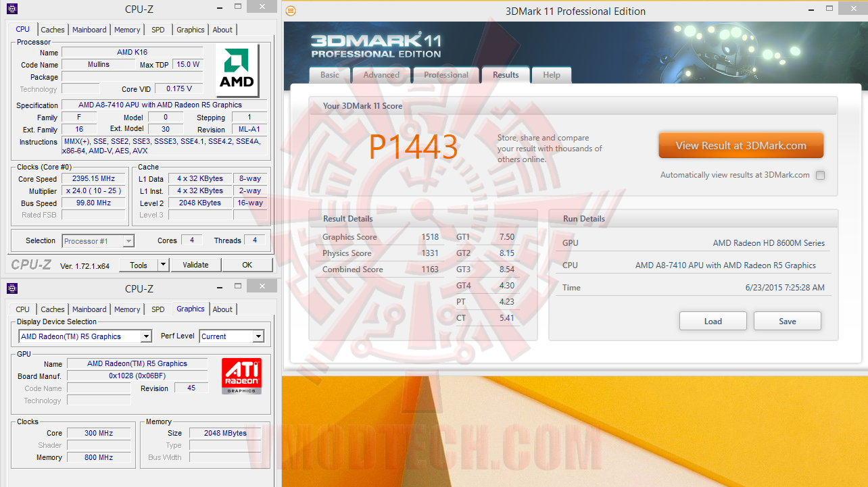Click the GPU Core clock value 300 MHz

tap(99, 433)
